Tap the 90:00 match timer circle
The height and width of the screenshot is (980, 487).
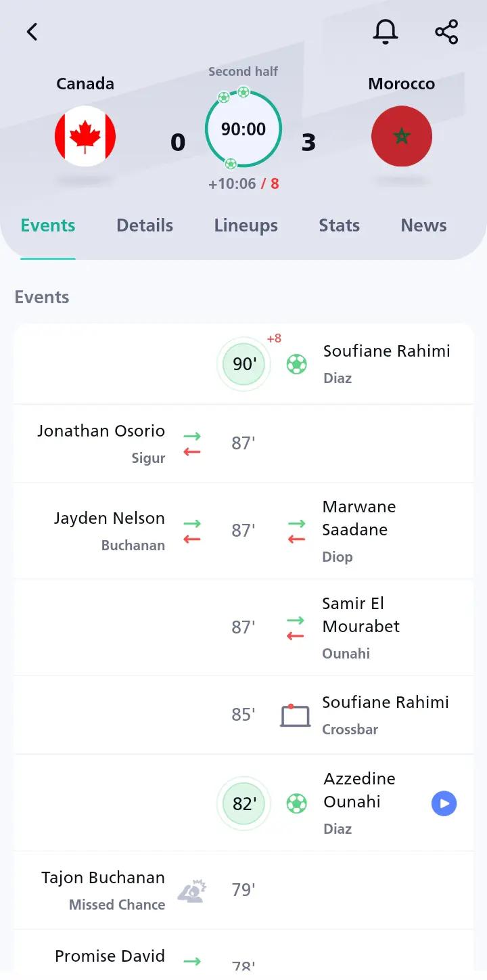tap(243, 129)
